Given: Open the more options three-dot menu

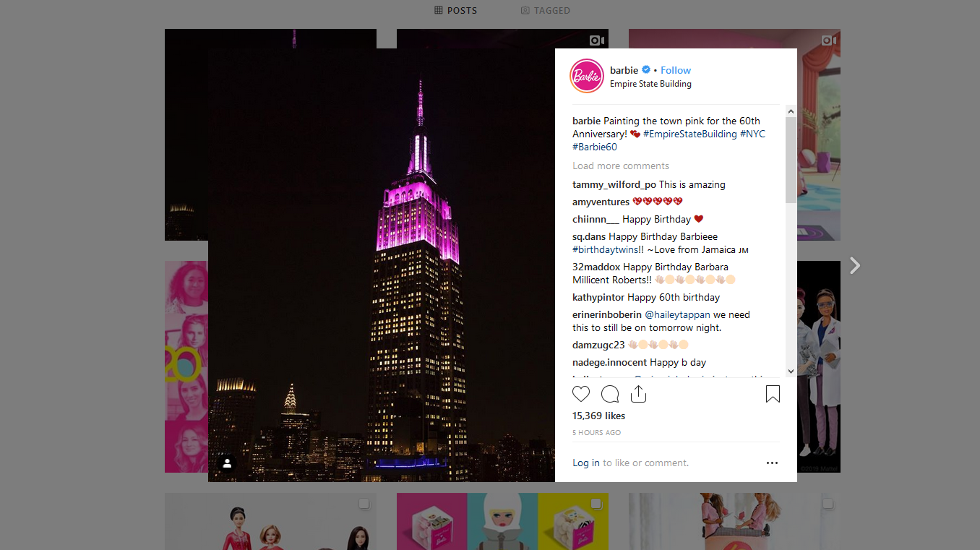Looking at the screenshot, I should pos(772,463).
